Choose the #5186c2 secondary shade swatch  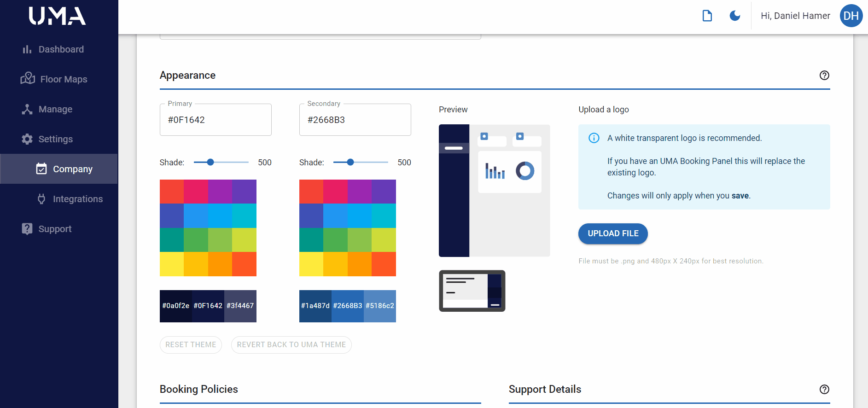coord(380,306)
